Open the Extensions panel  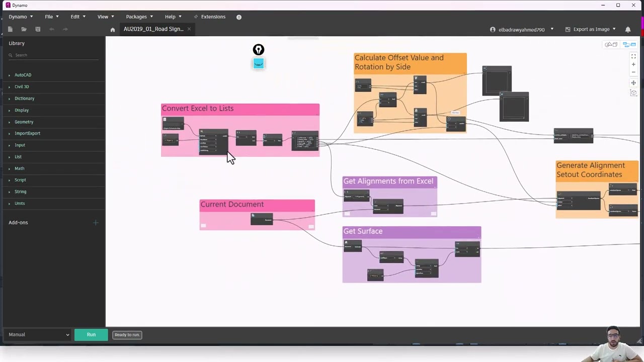click(210, 17)
